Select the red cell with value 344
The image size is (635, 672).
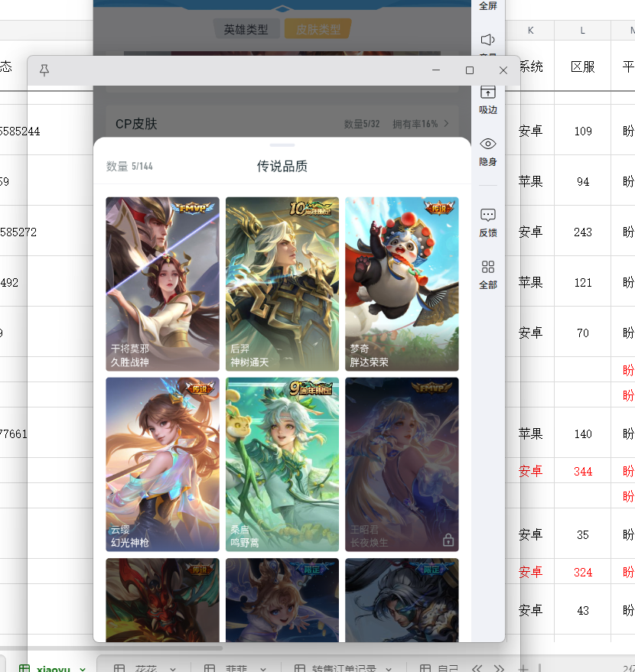582,472
